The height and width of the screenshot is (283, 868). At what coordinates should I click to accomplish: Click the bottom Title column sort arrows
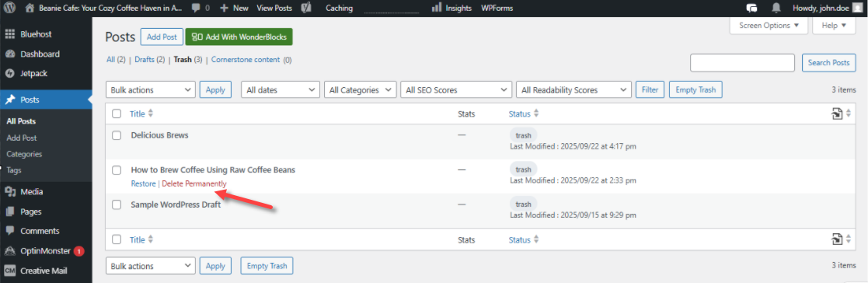coord(151,239)
